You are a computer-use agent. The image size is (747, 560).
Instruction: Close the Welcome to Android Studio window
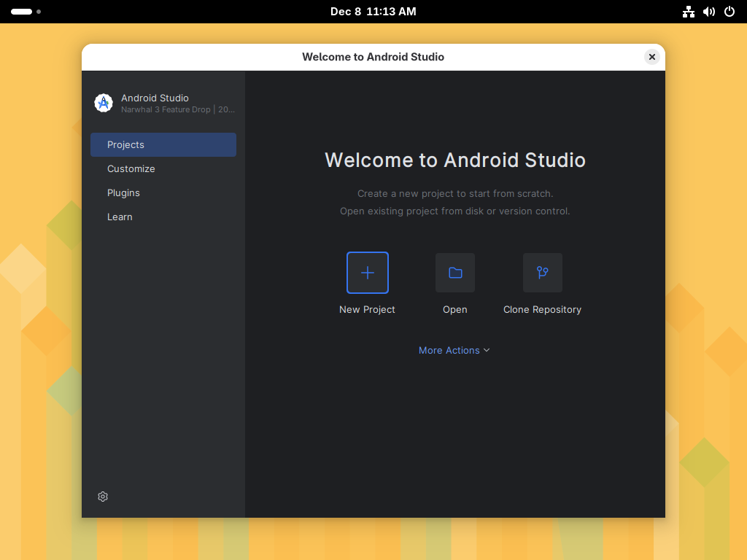pos(652,57)
